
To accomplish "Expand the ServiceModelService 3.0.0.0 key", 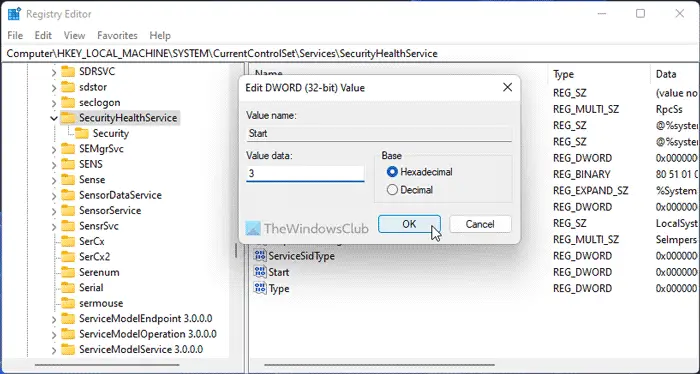I will point(54,349).
